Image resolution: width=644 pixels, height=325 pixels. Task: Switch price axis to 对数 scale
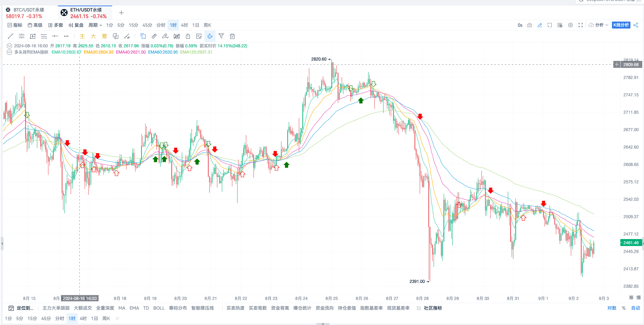612,308
